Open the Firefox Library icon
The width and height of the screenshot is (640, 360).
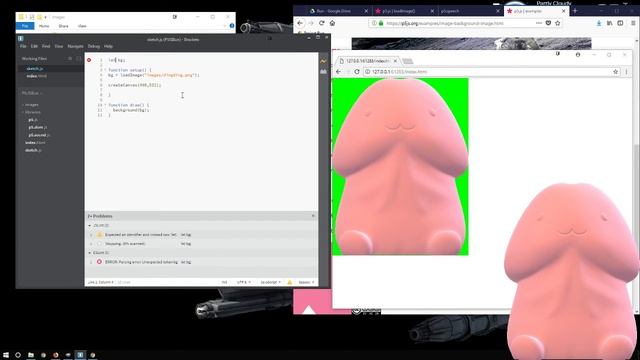[x=609, y=23]
